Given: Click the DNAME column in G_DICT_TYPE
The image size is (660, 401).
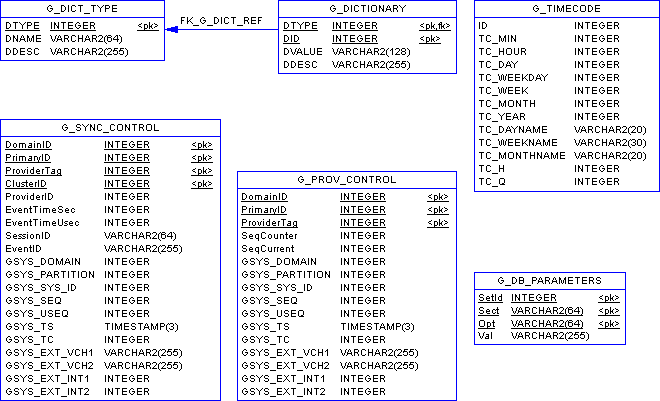Looking at the screenshot, I should 23,39.
